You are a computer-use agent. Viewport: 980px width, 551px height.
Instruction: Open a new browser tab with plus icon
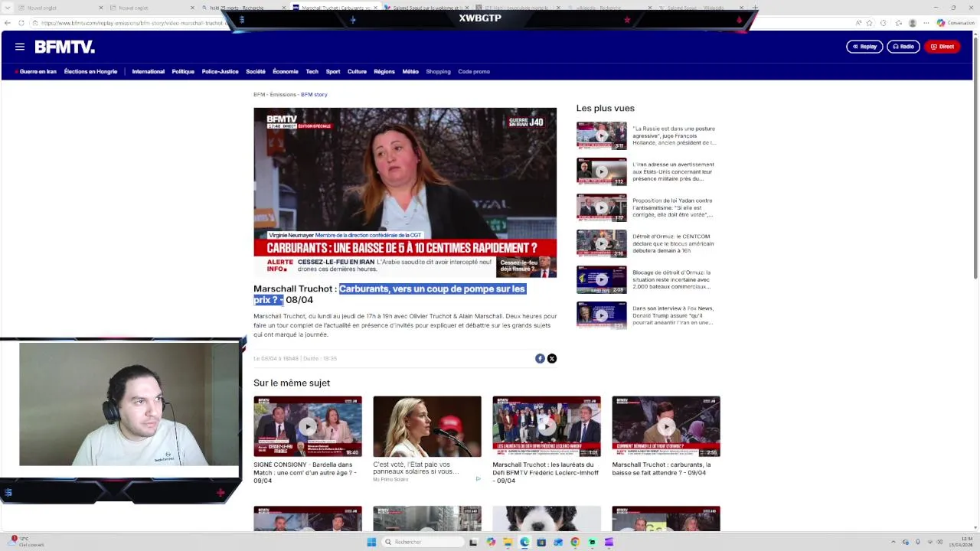coord(755,8)
